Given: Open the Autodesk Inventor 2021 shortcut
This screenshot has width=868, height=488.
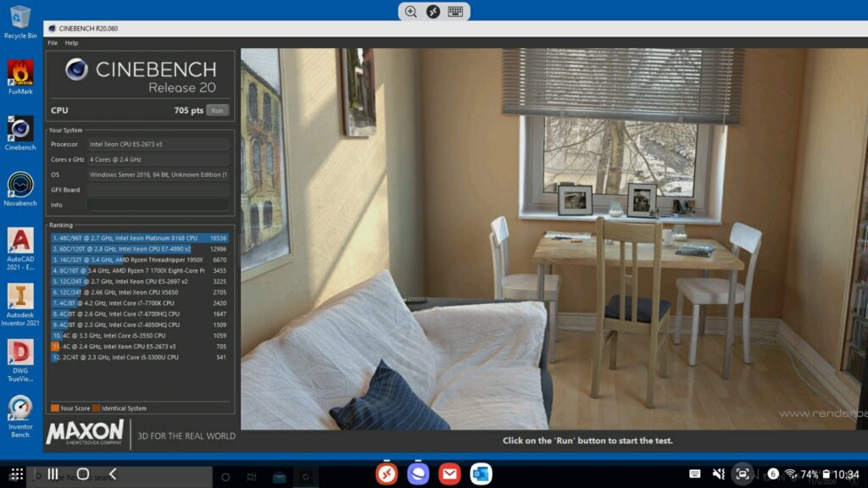Looking at the screenshot, I should (x=20, y=305).
